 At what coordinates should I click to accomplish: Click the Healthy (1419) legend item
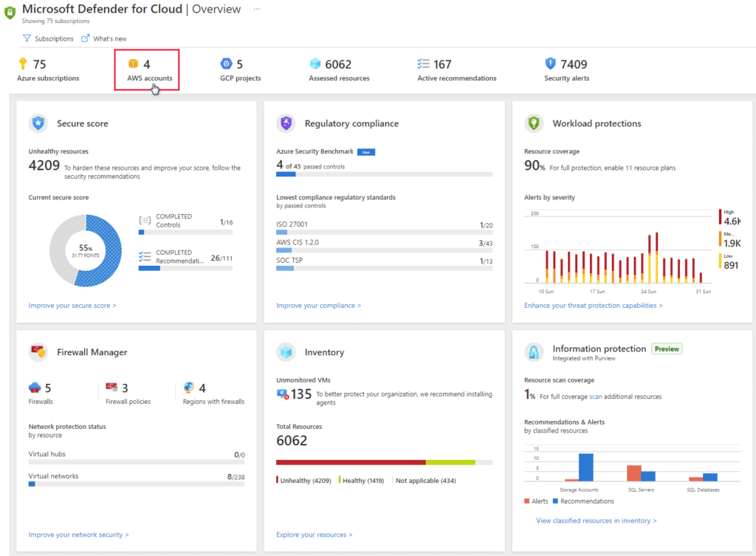pyautogui.click(x=362, y=480)
